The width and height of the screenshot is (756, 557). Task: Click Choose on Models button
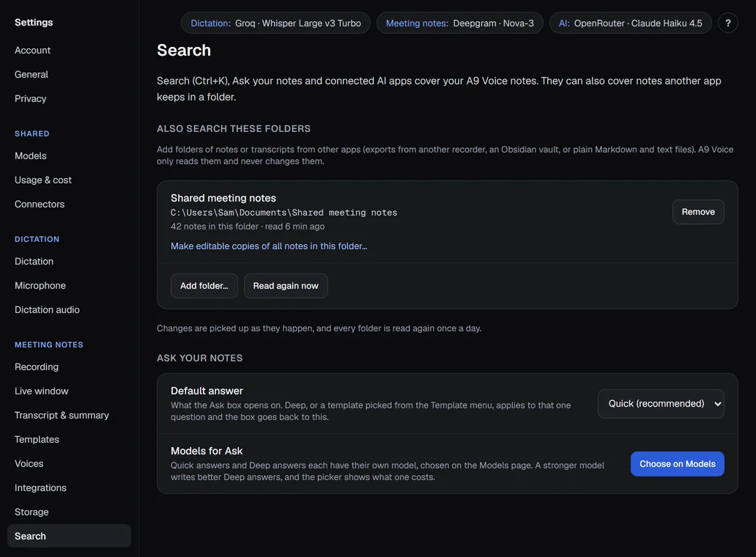pyautogui.click(x=677, y=464)
